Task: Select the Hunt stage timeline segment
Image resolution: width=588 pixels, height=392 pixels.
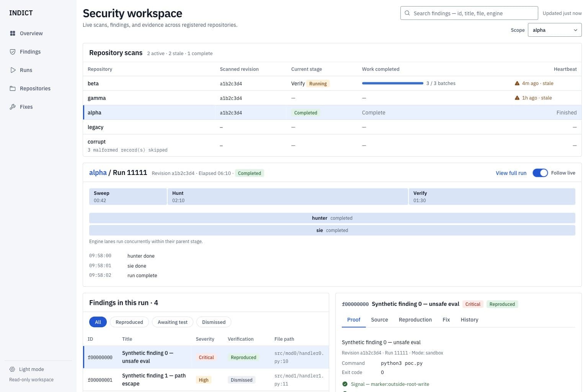Action: [x=287, y=196]
